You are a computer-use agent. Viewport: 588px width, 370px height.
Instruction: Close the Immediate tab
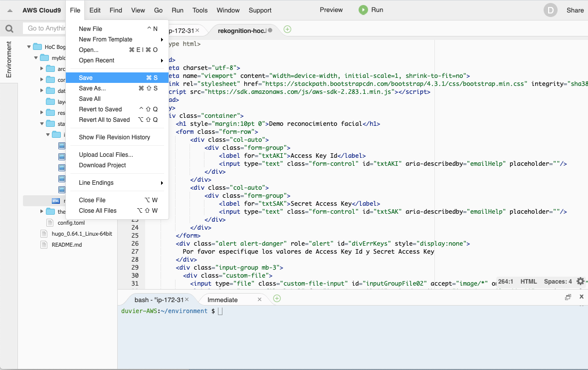pos(259,300)
